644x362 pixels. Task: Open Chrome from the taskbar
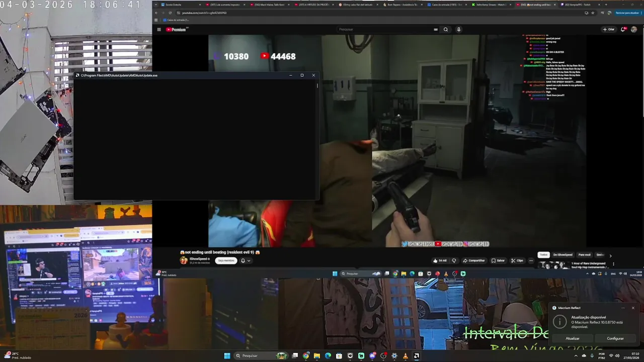pyautogui.click(x=306, y=356)
